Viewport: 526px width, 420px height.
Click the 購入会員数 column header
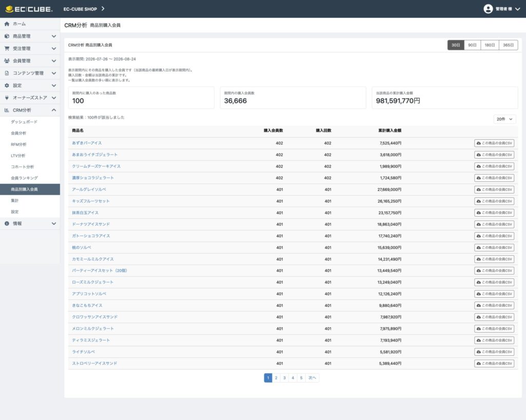point(273,130)
